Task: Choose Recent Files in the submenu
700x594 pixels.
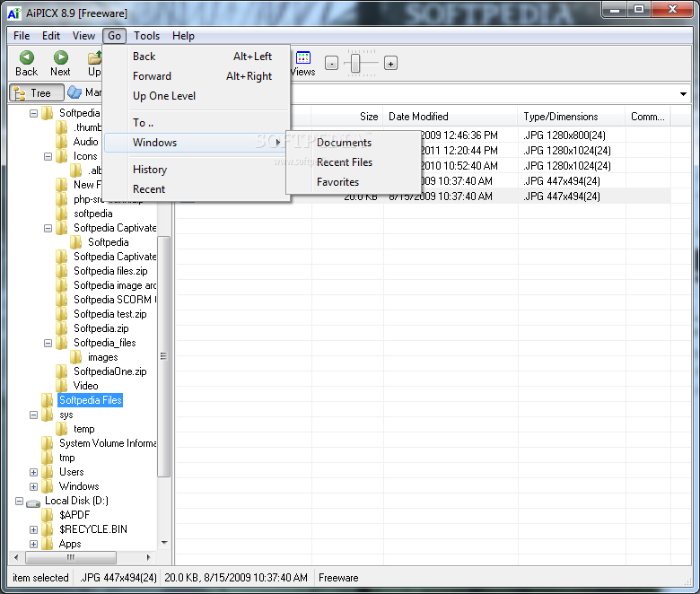Action: [353, 162]
